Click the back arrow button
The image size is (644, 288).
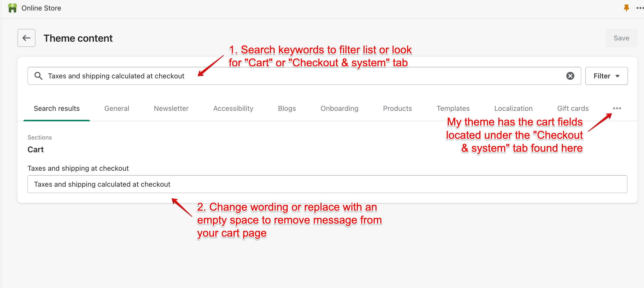(26, 38)
